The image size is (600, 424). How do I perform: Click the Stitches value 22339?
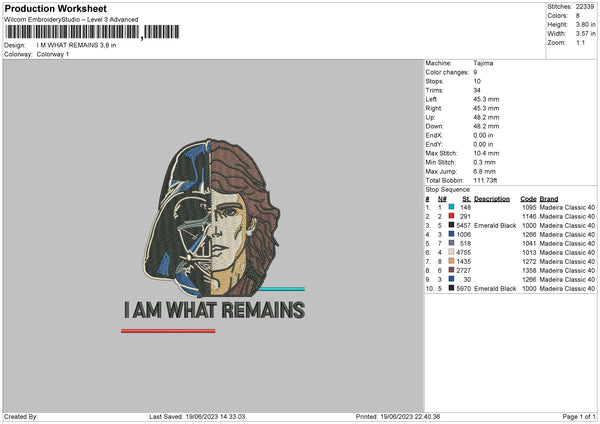(585, 7)
